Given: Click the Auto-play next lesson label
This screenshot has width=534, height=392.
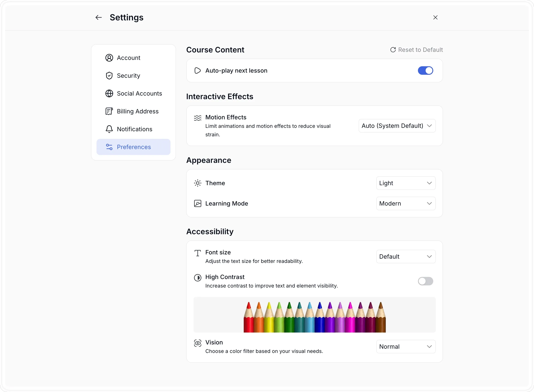Looking at the screenshot, I should 236,71.
